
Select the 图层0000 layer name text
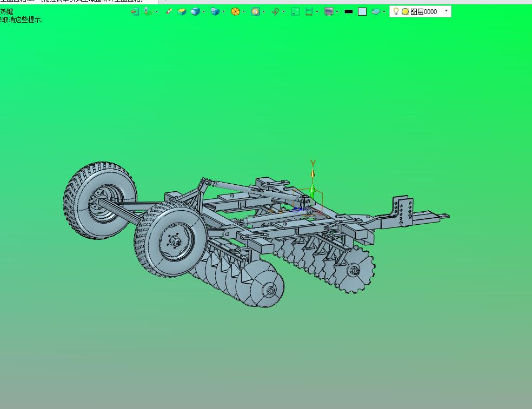tap(423, 12)
